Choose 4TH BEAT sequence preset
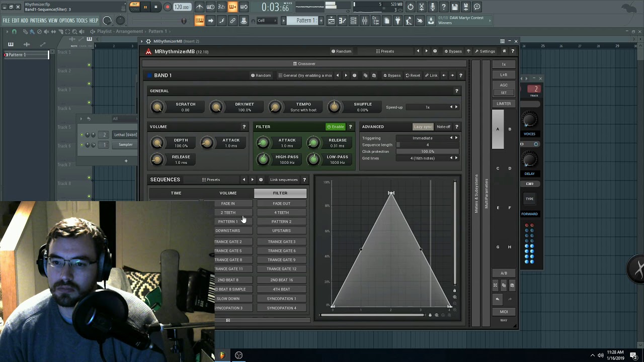Screen dimensions: 644x362 pos(281,289)
